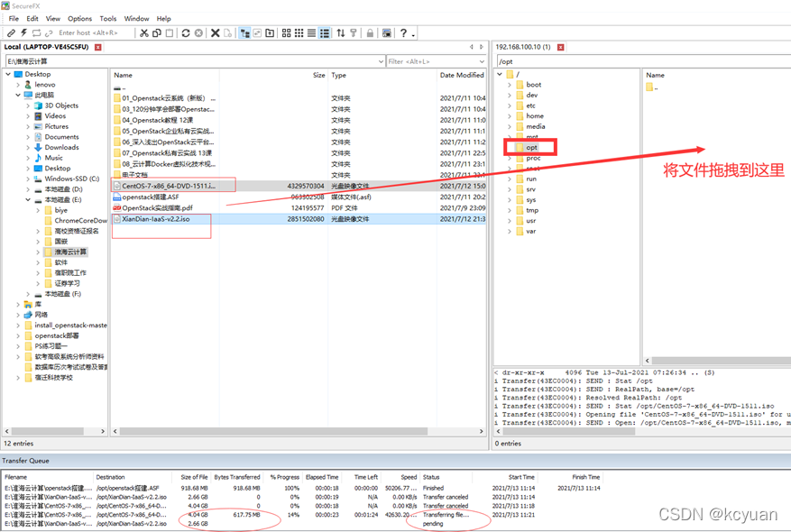Open the Tools menu

[108, 19]
